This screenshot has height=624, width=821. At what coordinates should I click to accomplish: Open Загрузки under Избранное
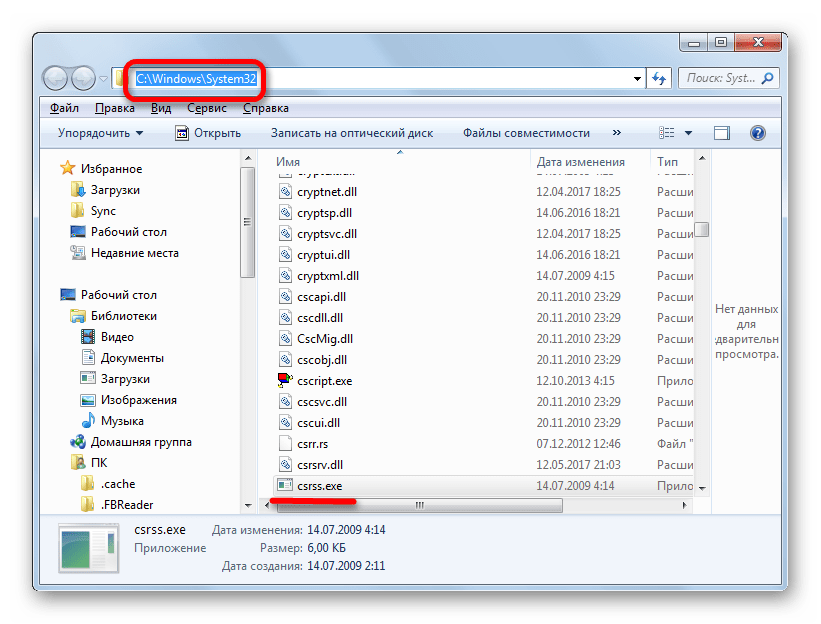click(x=115, y=190)
